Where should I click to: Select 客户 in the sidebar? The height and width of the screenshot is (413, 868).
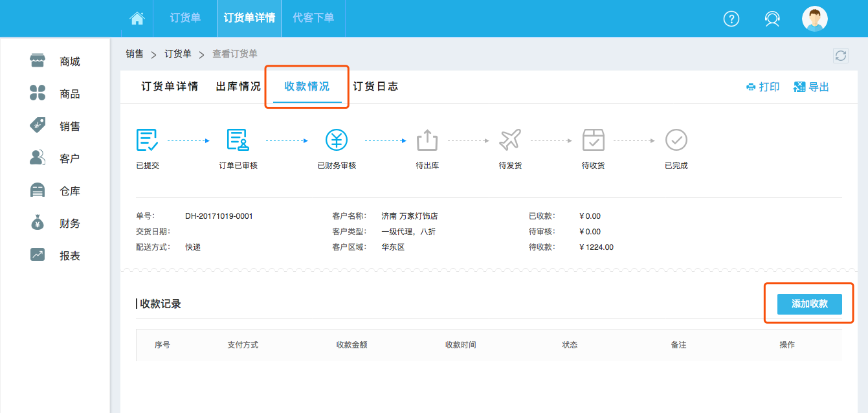coord(56,159)
